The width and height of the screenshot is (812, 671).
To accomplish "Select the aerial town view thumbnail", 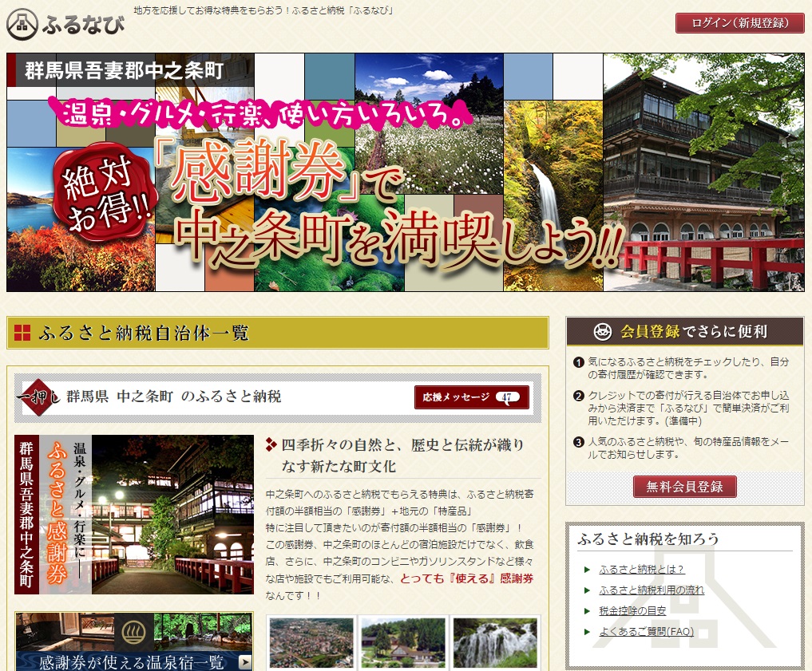I will [x=311, y=642].
